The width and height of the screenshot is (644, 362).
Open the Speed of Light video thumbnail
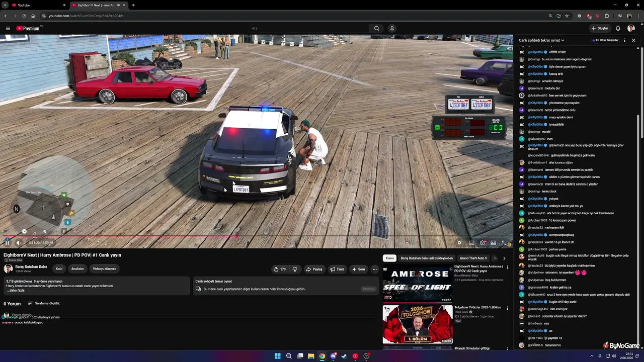click(417, 284)
